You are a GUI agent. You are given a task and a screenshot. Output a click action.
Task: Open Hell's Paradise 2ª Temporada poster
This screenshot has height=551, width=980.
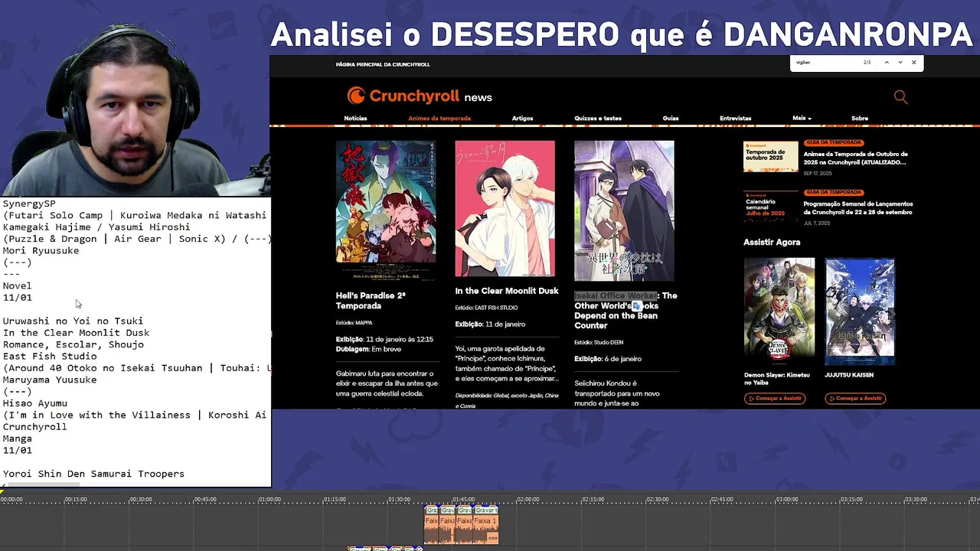[x=386, y=211]
